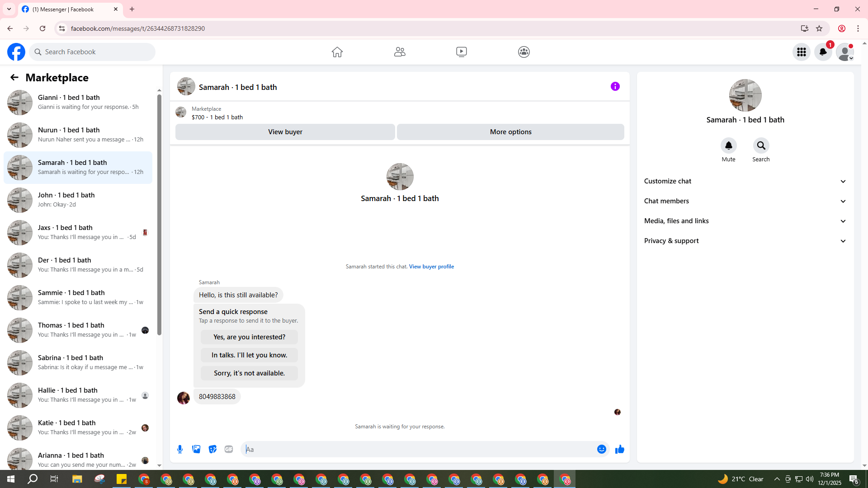Viewport: 868px width, 488px height.
Task: Go back using the Marketplace back arrow
Action: pyautogui.click(x=14, y=77)
